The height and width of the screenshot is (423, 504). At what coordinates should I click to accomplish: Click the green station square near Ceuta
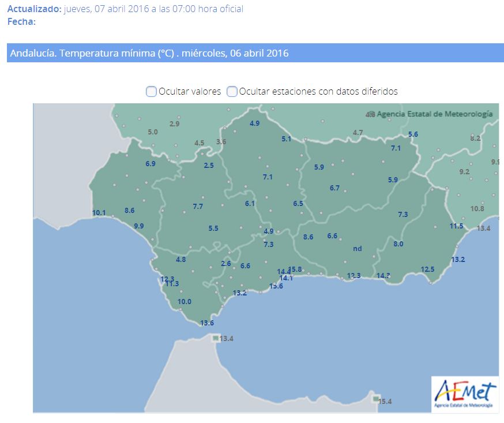click(x=215, y=338)
